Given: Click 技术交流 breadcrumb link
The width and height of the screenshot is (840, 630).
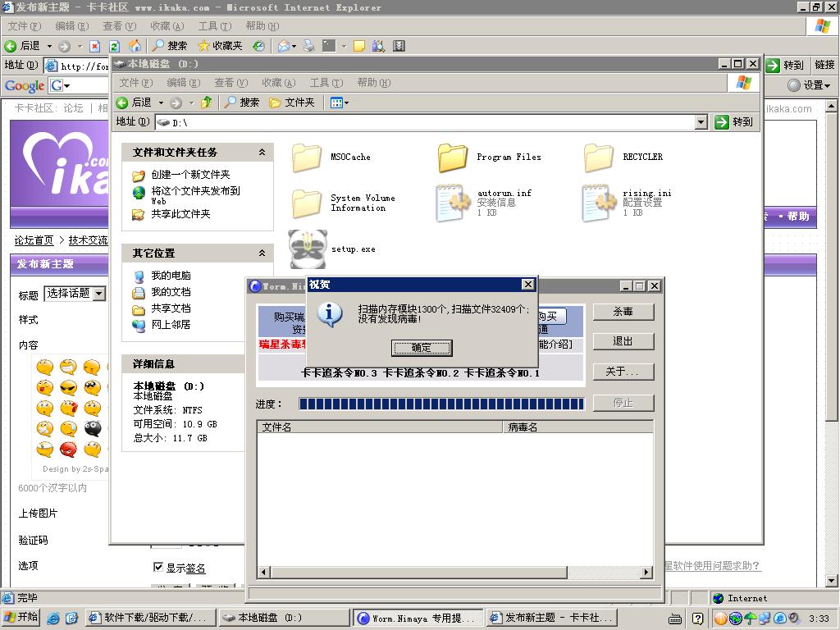Looking at the screenshot, I should [x=88, y=240].
